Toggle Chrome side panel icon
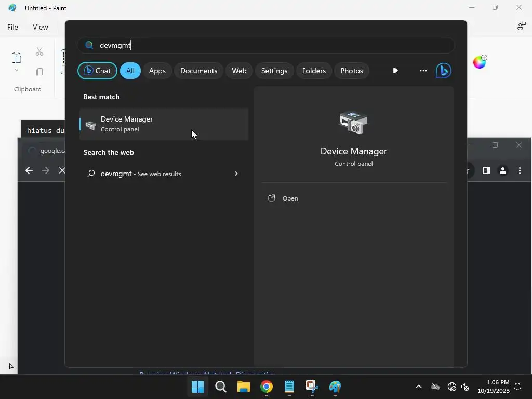Screen dimensions: 532x399 tap(486, 170)
